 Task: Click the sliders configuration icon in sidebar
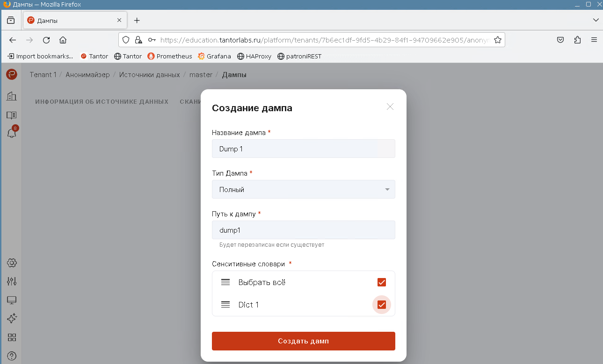pos(12,281)
